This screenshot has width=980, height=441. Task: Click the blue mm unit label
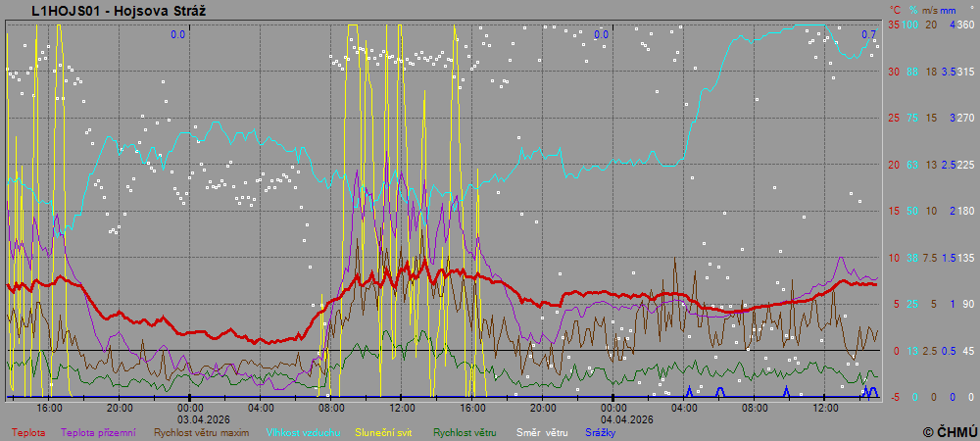tap(951, 9)
